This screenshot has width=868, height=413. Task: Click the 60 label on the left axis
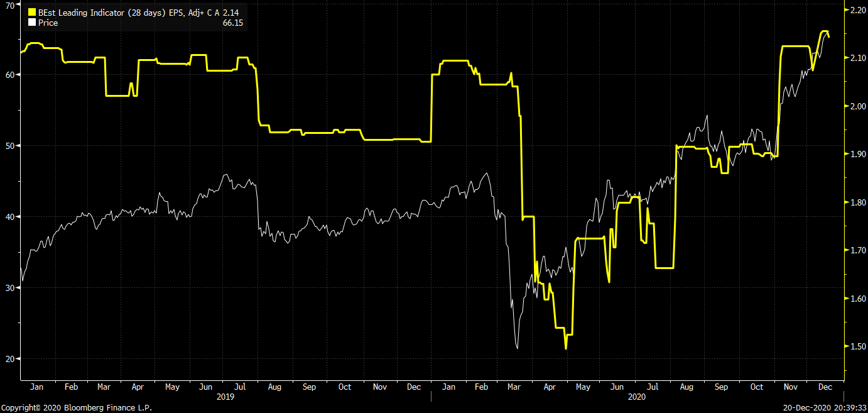coord(9,75)
